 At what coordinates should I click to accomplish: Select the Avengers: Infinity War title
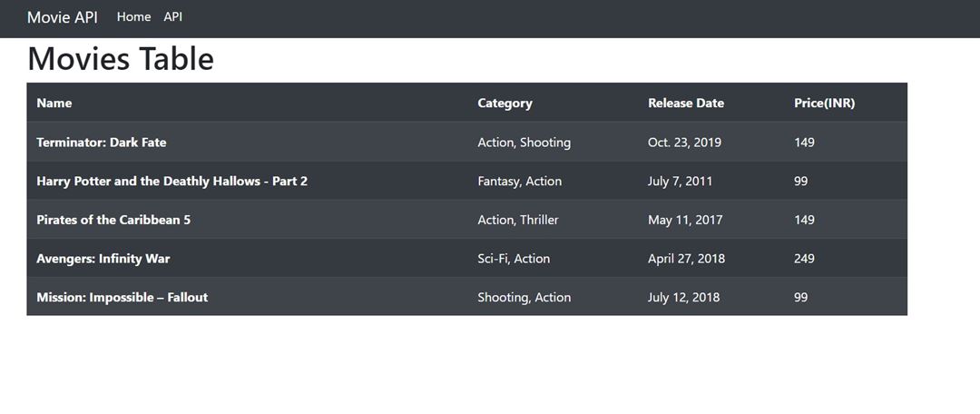click(103, 259)
